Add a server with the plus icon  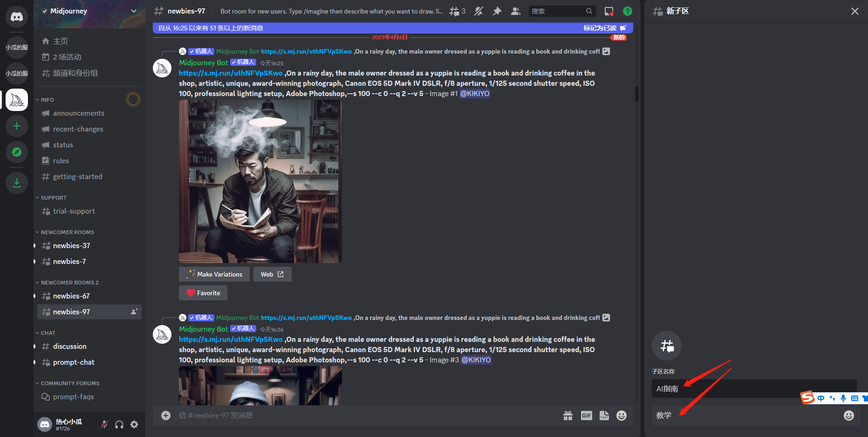[17, 126]
